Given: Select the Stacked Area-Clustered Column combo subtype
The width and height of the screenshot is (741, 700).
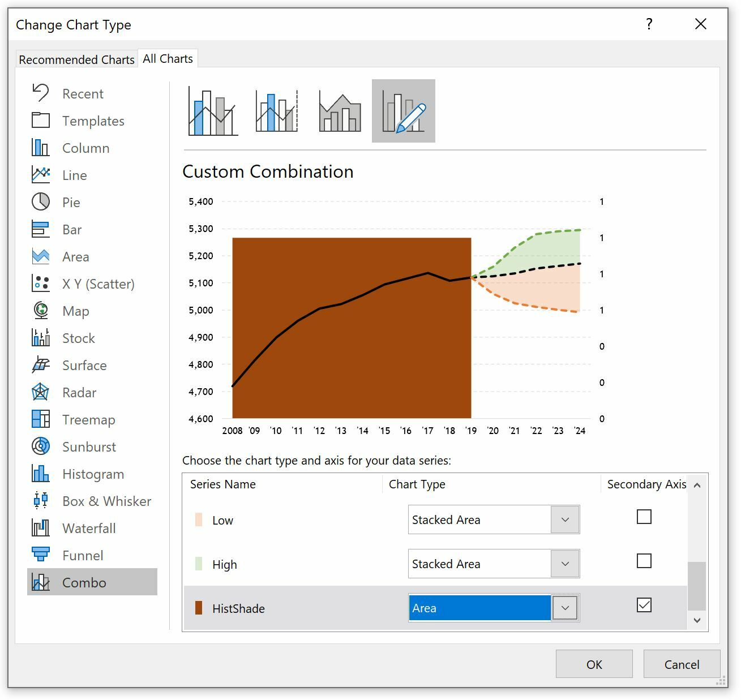Looking at the screenshot, I should [339, 111].
